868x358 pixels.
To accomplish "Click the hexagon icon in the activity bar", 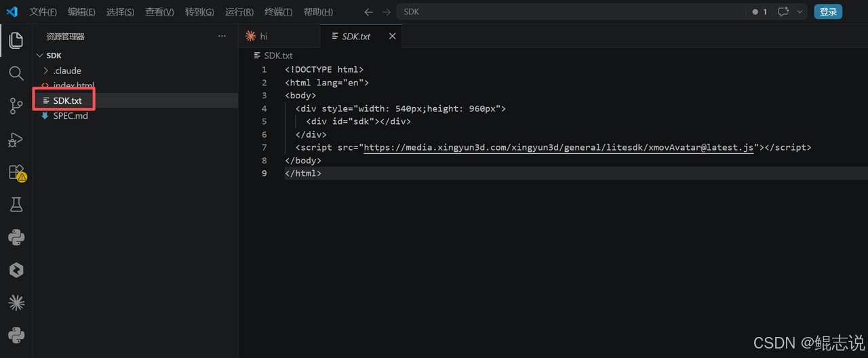I will tap(16, 270).
